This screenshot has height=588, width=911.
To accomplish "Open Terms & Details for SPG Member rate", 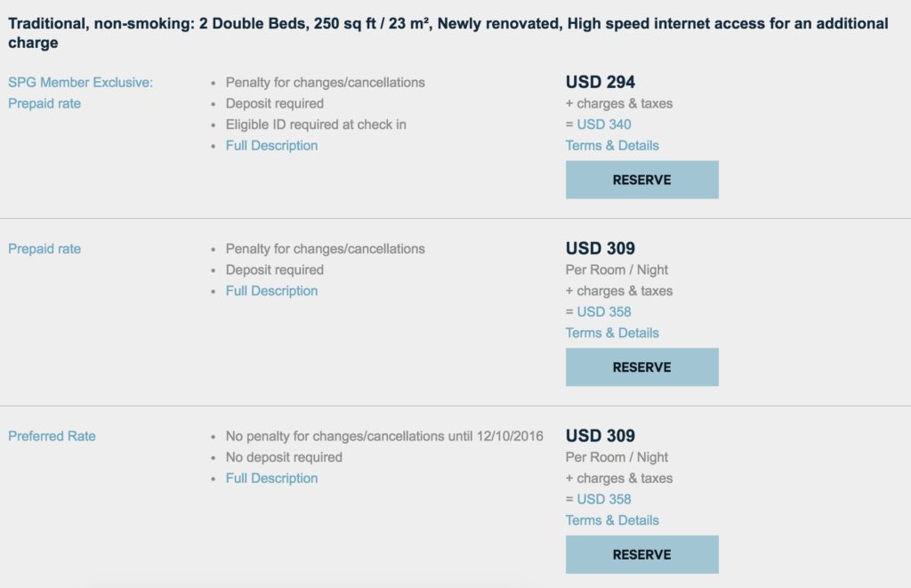I will click(x=612, y=146).
